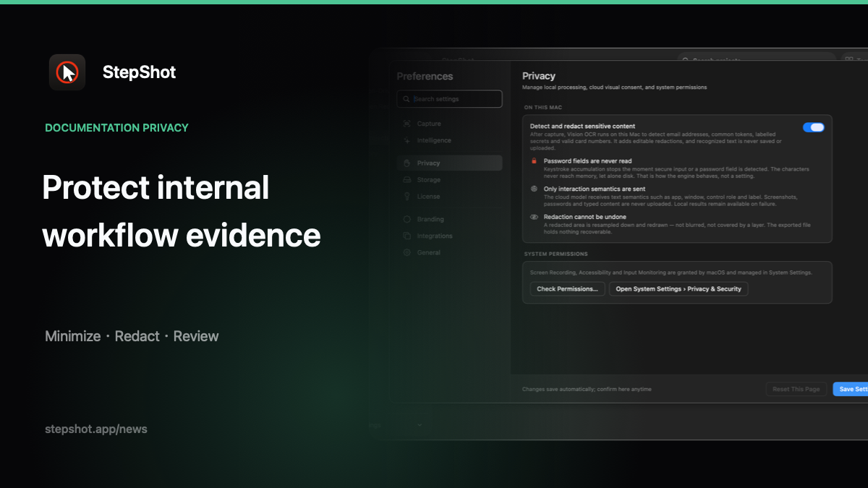
Task: Click 'Only interaction semantics are sent' text
Action: tap(595, 189)
